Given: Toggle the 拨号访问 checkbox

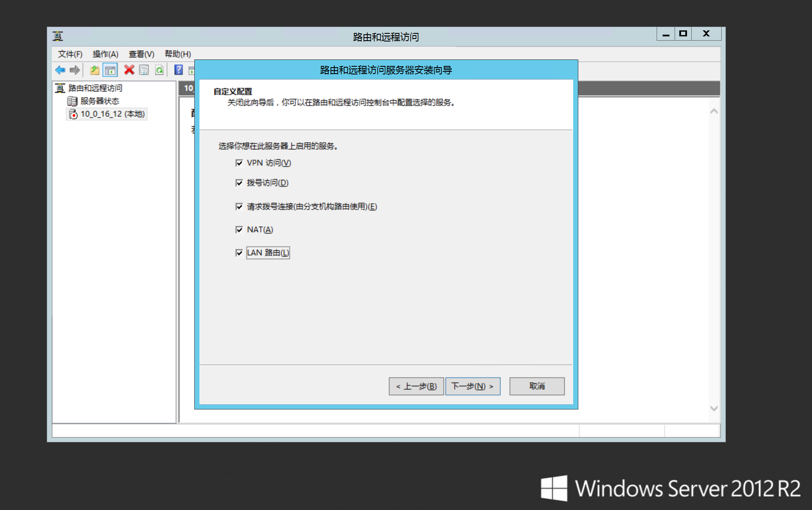Looking at the screenshot, I should 239,183.
